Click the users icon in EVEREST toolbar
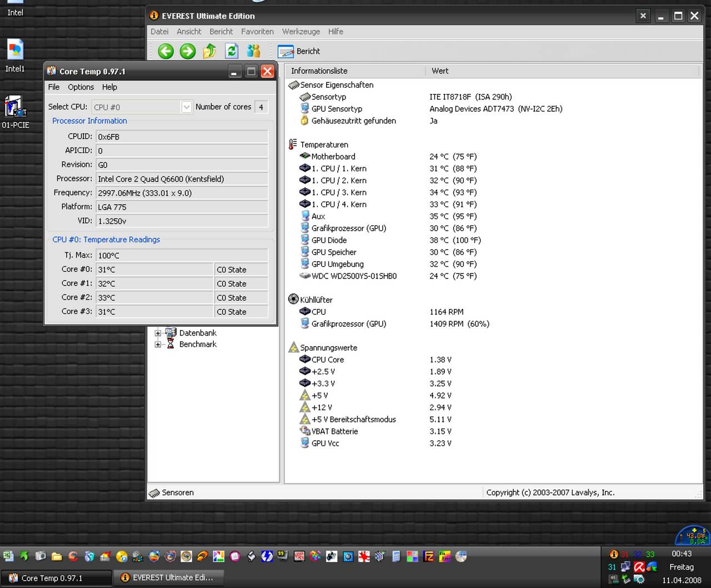Viewport: 711px width, 588px height. [x=254, y=51]
